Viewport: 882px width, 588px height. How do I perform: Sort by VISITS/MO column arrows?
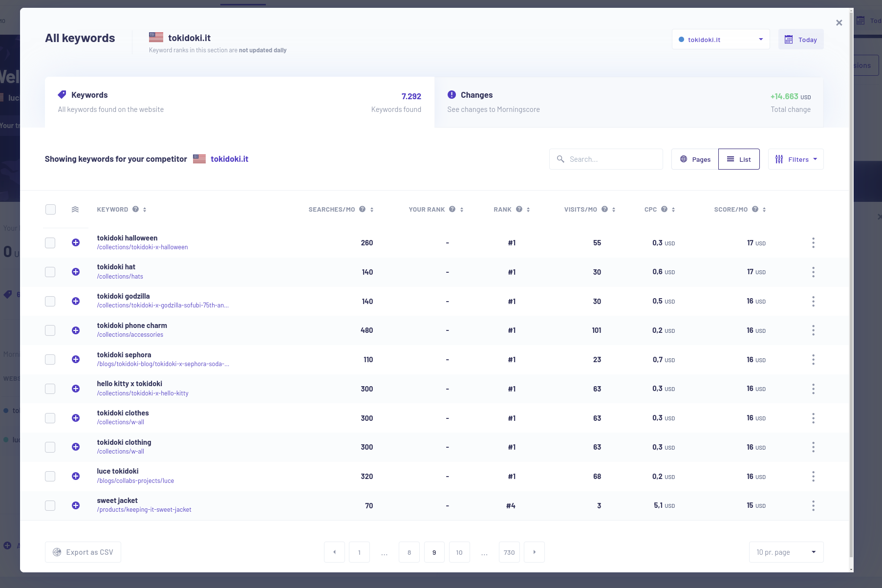(x=614, y=210)
